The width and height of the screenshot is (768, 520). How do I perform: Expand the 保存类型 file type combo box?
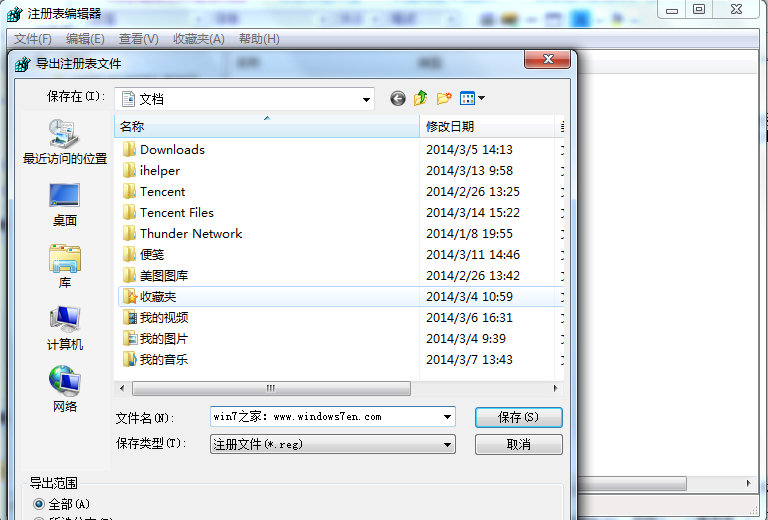[447, 444]
